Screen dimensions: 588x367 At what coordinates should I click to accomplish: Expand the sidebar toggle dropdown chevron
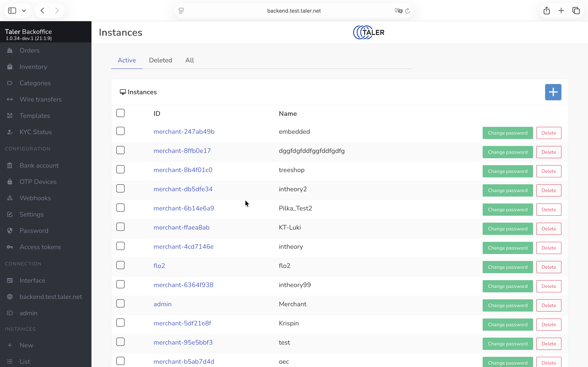(24, 11)
